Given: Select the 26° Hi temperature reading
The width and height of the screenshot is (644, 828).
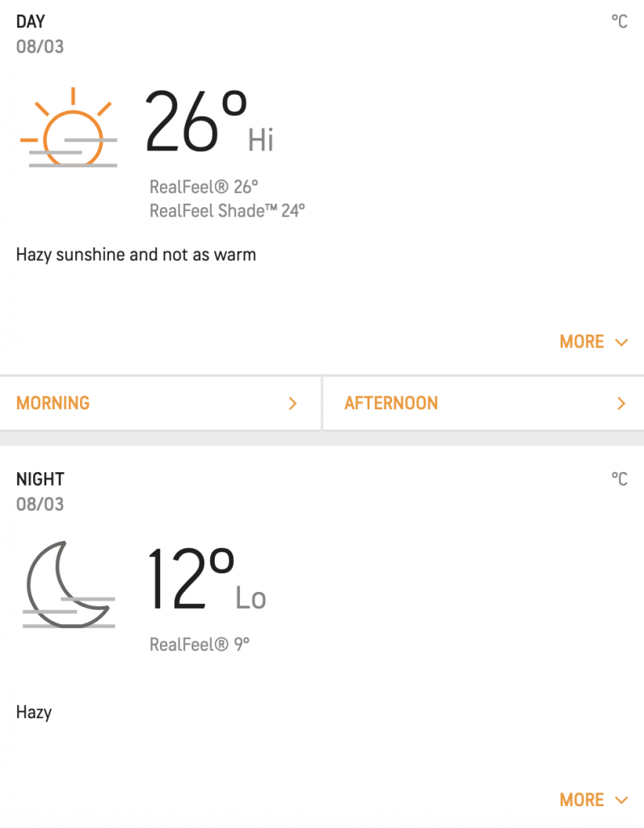Looking at the screenshot, I should point(208,121).
